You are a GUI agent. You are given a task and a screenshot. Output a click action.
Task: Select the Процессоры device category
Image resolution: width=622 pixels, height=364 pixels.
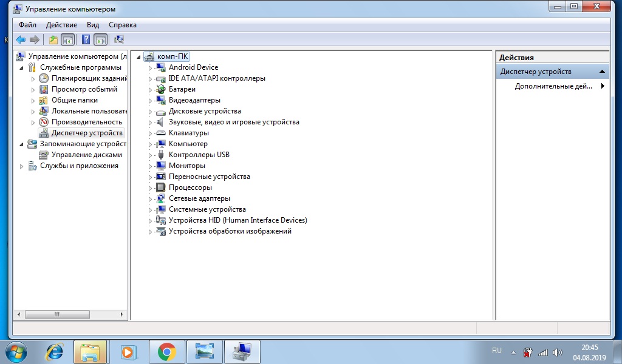point(190,187)
